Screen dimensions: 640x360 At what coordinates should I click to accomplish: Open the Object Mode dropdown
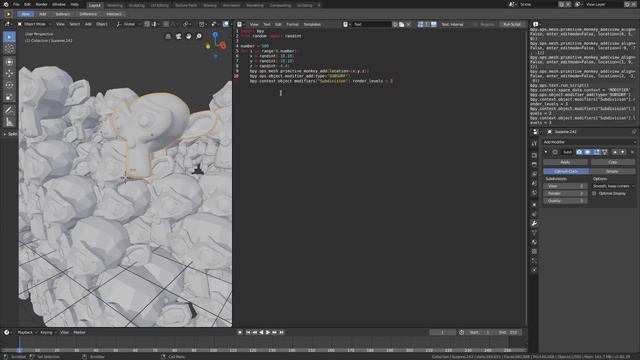(x=34, y=24)
